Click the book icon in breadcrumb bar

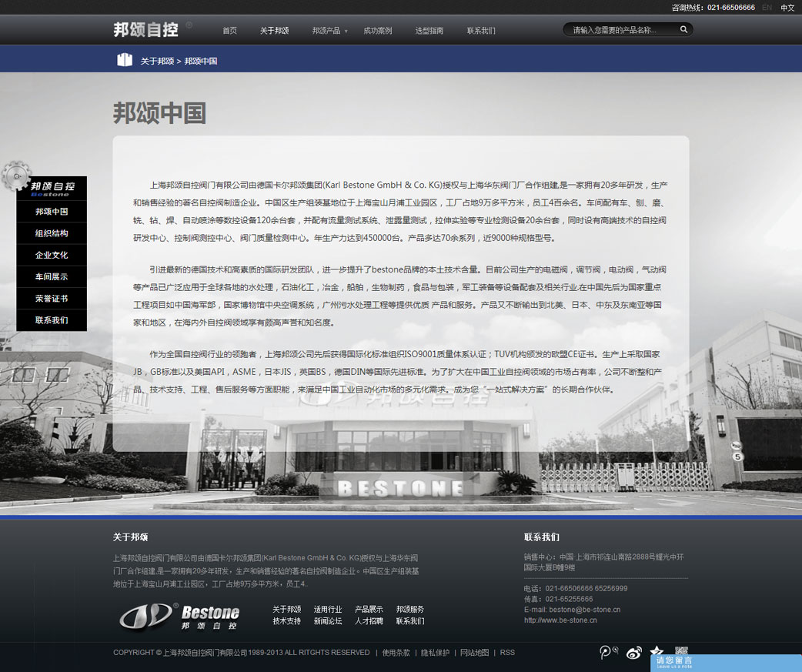(x=124, y=60)
